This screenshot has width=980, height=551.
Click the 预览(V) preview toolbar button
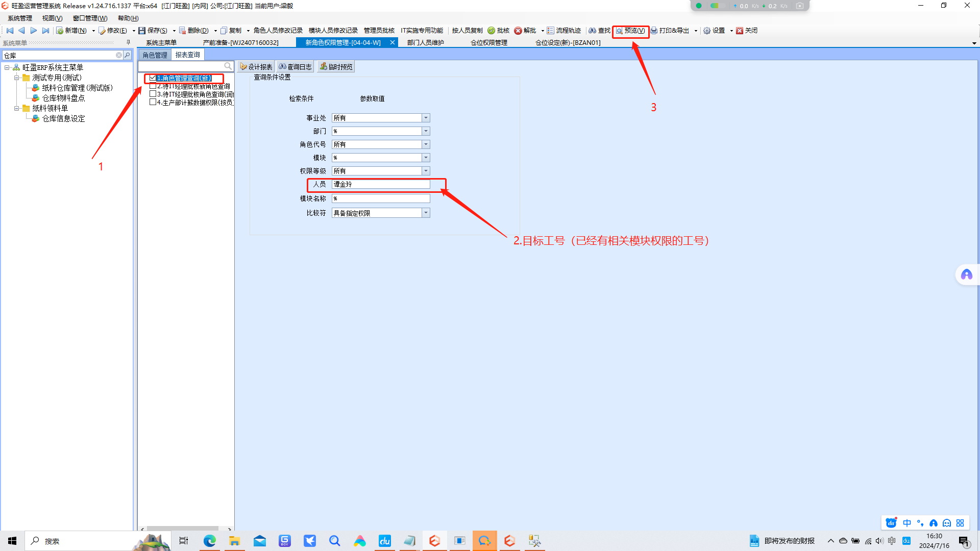[630, 31]
